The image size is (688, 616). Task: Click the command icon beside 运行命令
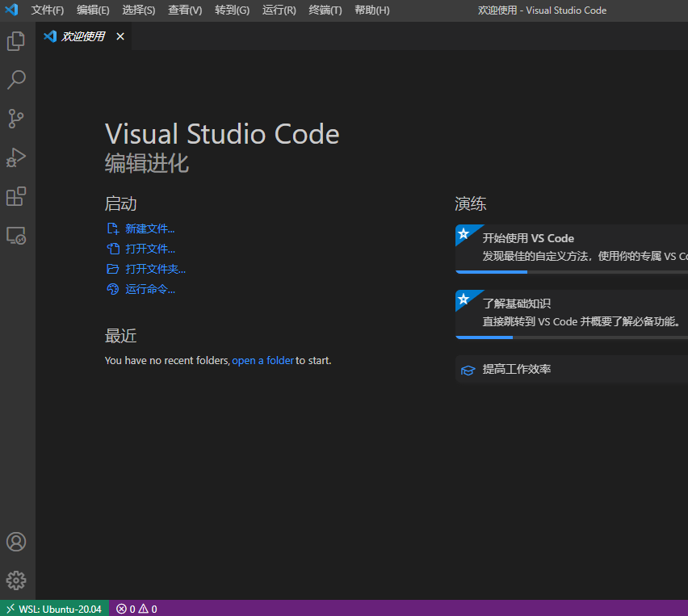click(113, 289)
